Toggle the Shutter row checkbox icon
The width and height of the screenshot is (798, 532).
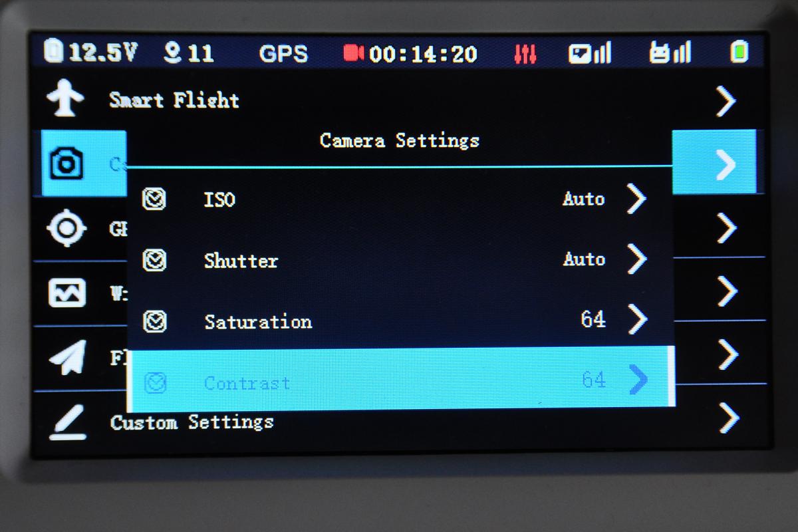(x=154, y=259)
